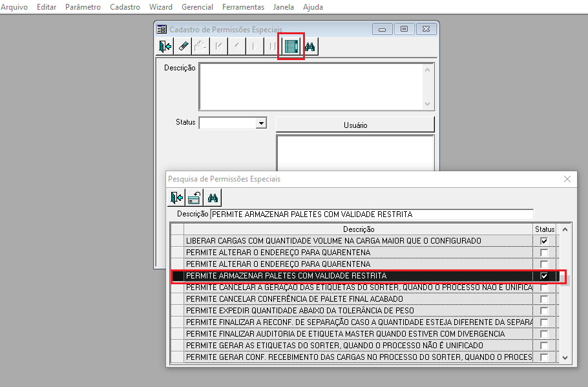The height and width of the screenshot is (387, 588).
Task: Click the permissions grid scroll up arrow
Action: tap(565, 229)
